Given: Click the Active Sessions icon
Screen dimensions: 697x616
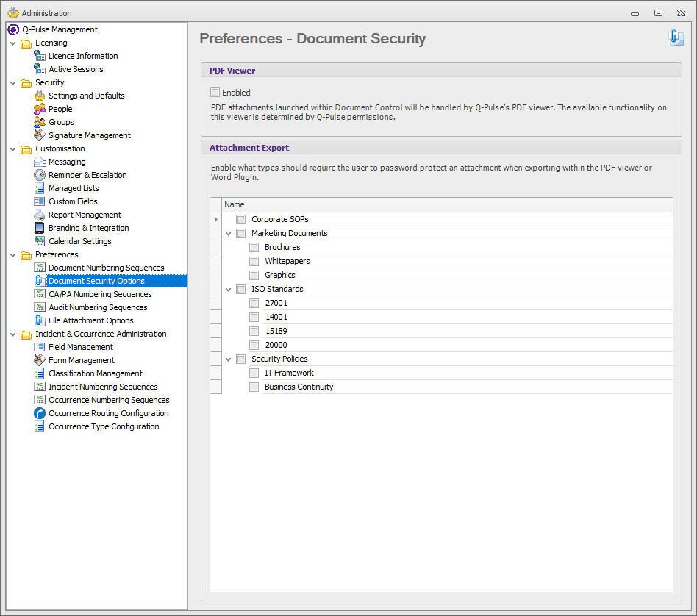Looking at the screenshot, I should tap(40, 69).
